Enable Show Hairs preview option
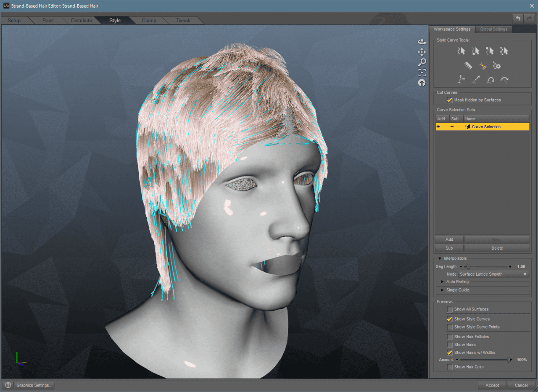 449,345
